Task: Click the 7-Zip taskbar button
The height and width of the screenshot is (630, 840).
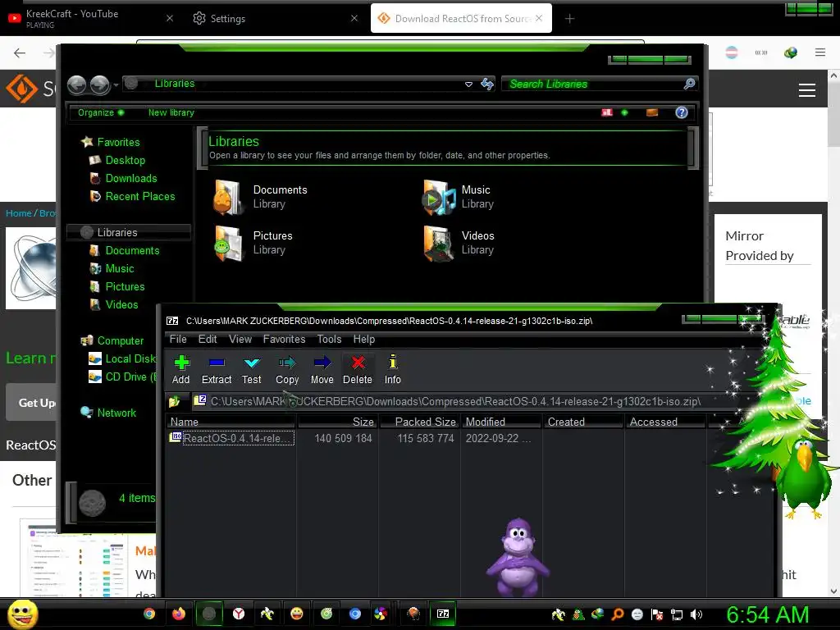Action: [443, 614]
